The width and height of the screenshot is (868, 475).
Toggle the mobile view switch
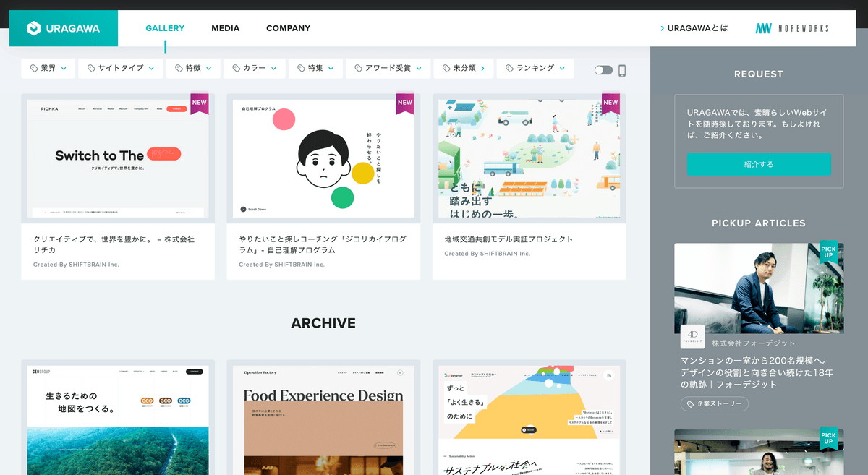coord(603,70)
